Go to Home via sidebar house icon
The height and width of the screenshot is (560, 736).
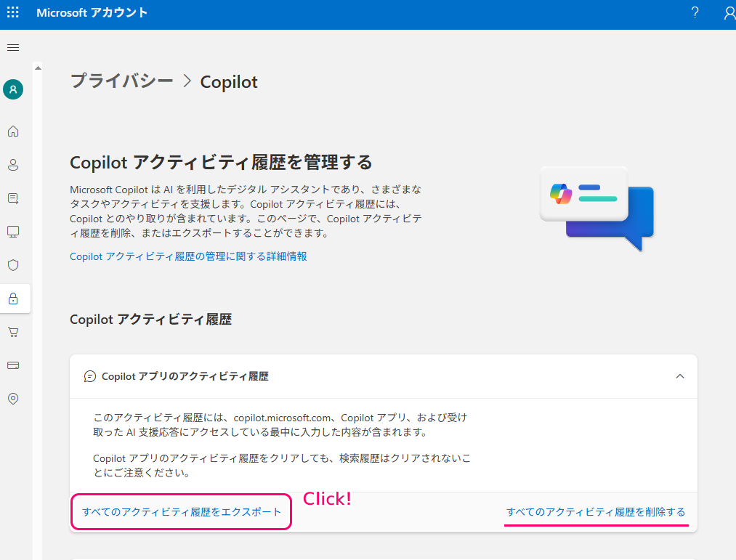[x=13, y=131]
